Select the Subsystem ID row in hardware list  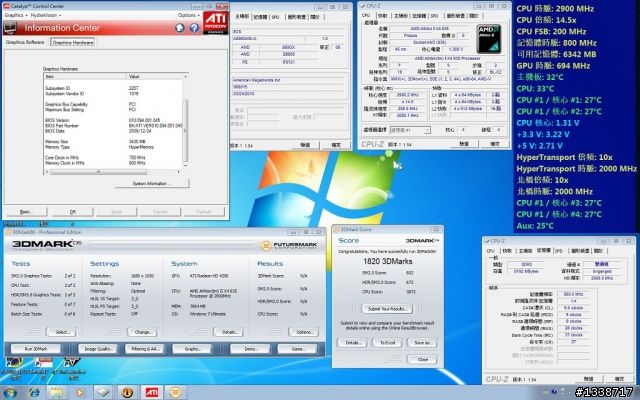coord(113,88)
